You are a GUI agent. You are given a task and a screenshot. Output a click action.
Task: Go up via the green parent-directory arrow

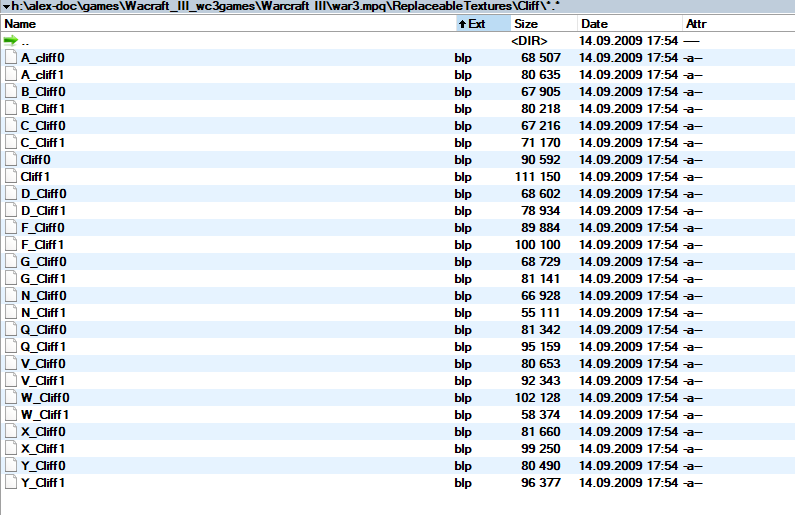pos(11,41)
